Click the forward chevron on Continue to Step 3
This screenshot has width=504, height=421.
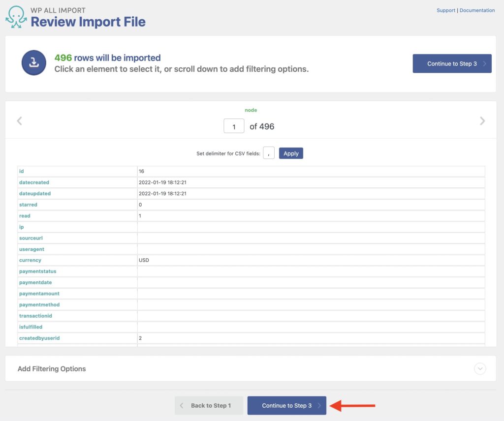(319, 405)
